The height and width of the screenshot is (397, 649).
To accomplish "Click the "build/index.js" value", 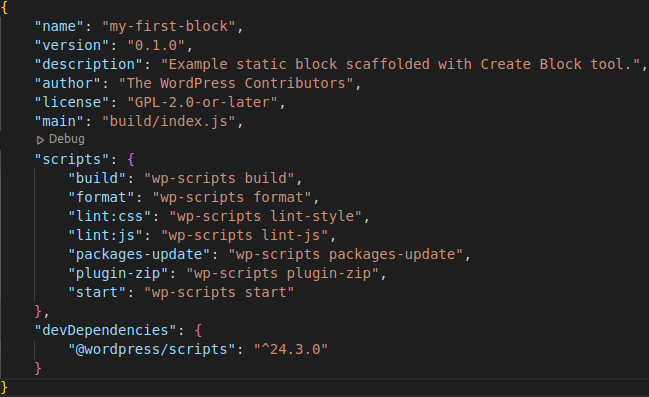I will 169,122.
